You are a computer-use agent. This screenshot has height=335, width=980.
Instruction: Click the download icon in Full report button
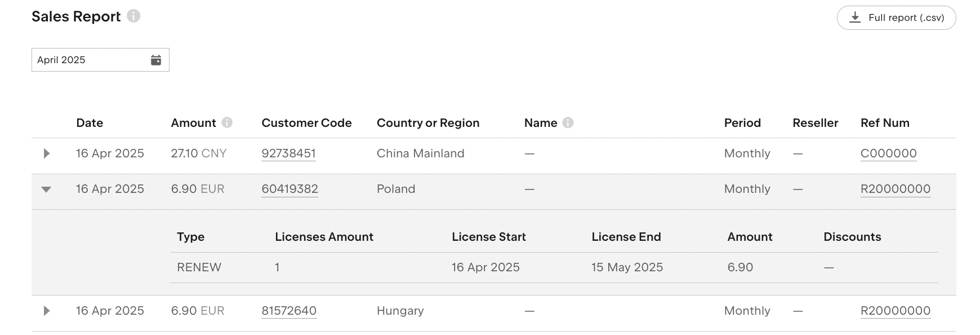pyautogui.click(x=855, y=17)
